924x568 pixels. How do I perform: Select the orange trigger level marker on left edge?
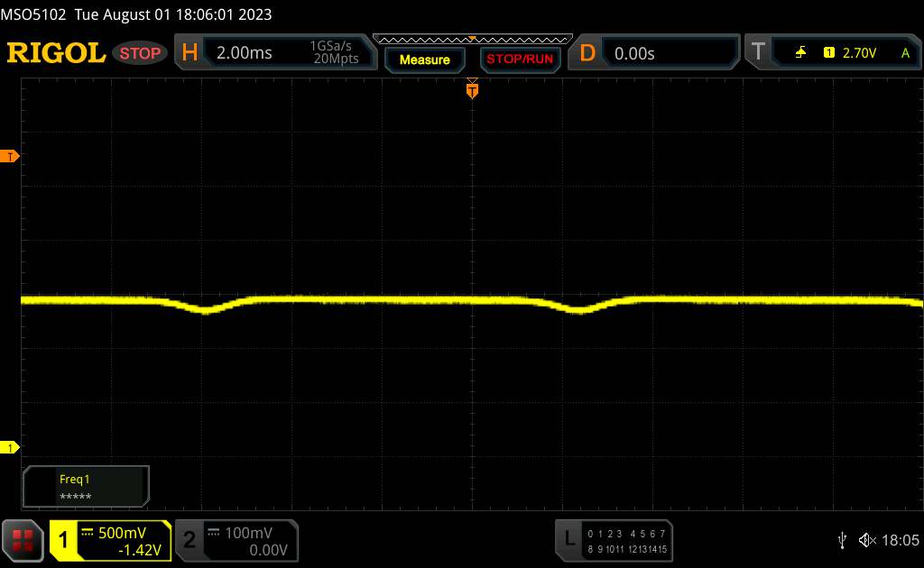click(x=12, y=157)
